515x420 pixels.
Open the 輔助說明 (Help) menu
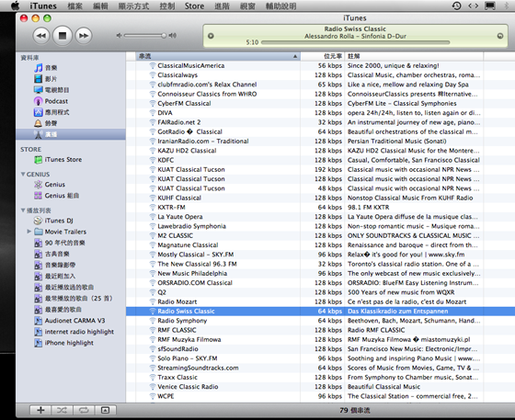280,6
